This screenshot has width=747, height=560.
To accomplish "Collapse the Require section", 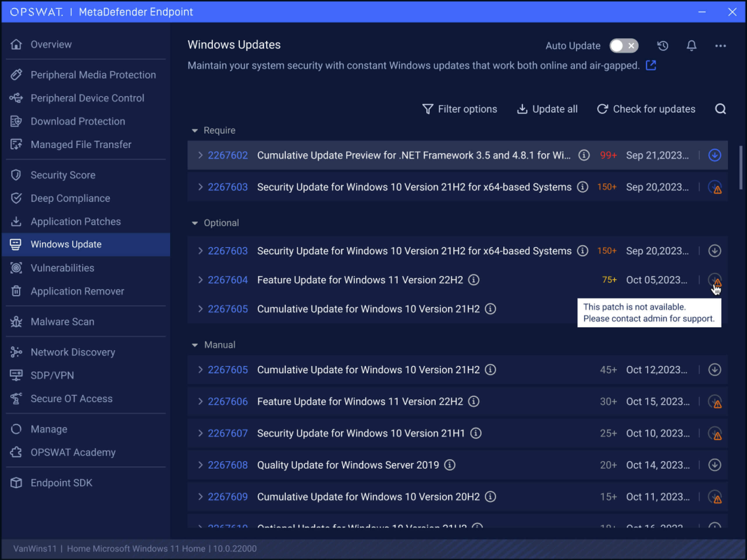I will coord(195,130).
